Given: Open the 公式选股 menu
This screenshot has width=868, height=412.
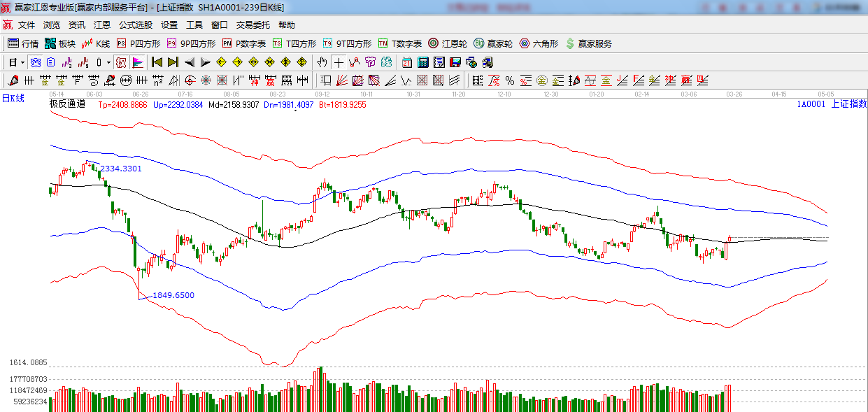Looking at the screenshot, I should [135, 25].
